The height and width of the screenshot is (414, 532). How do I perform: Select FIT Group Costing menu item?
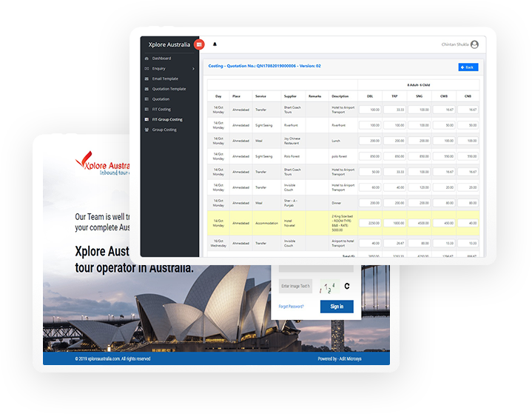click(167, 119)
